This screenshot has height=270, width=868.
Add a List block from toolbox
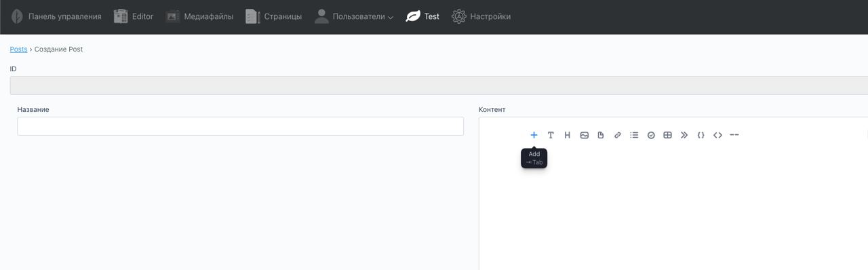(x=634, y=135)
